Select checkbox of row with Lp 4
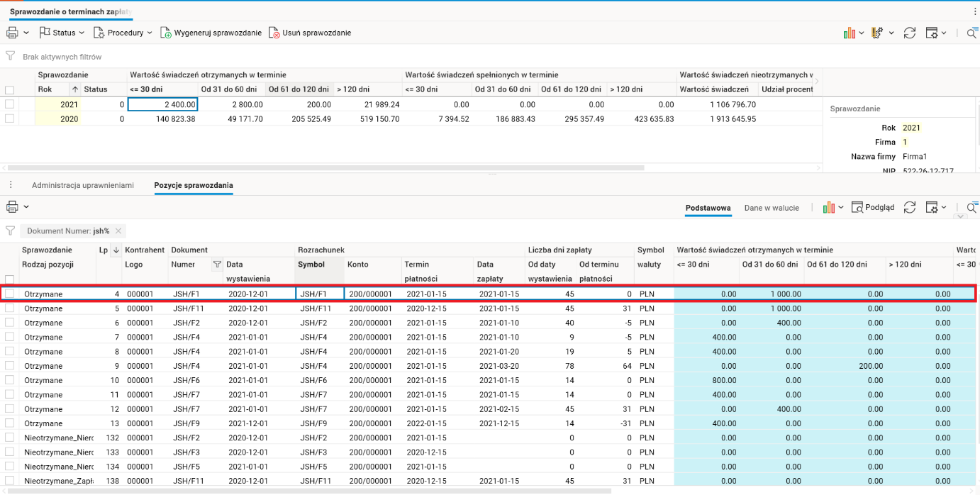The image size is (980, 495). click(9, 294)
